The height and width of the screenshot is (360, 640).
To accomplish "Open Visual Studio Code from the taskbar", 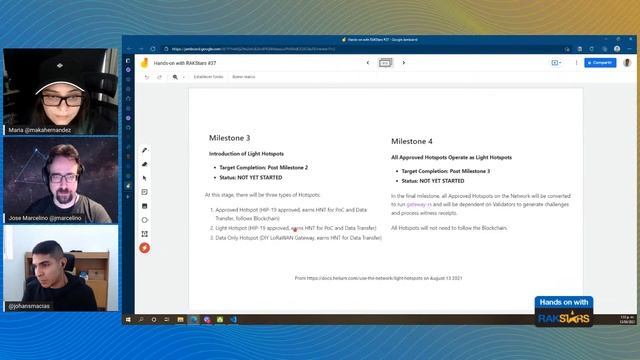I will 233,320.
